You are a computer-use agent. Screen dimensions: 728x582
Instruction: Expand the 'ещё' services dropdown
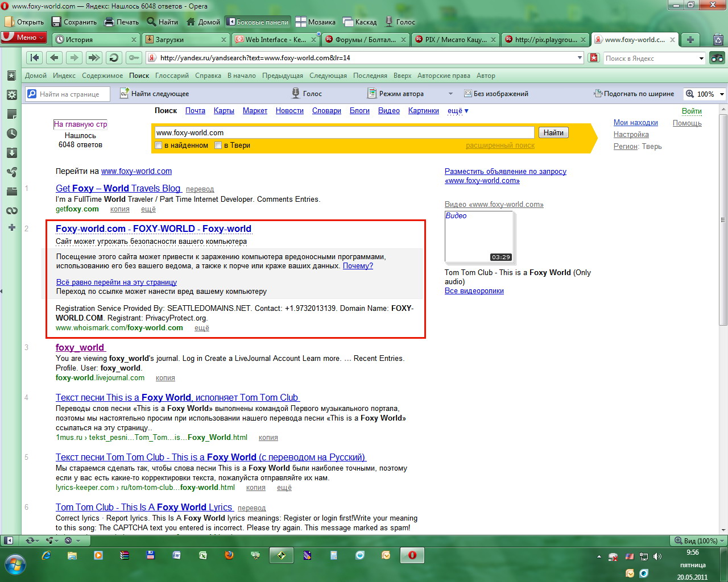click(x=458, y=111)
